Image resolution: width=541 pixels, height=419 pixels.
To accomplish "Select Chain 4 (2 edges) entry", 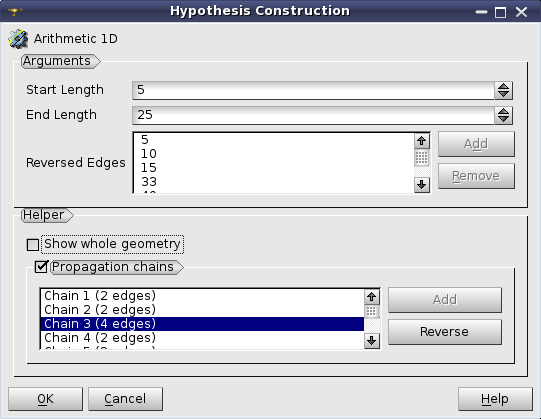I will (202, 338).
